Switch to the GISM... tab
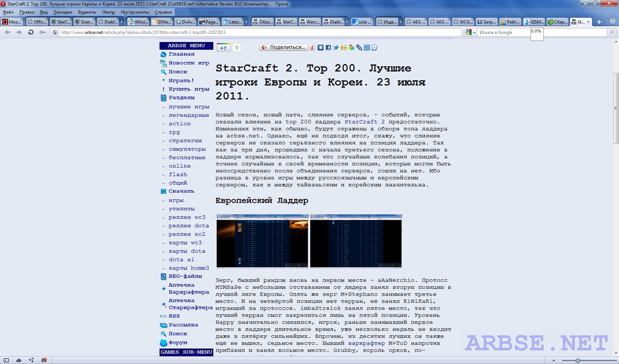Screen dimensions: 619x364 [x=534, y=22]
